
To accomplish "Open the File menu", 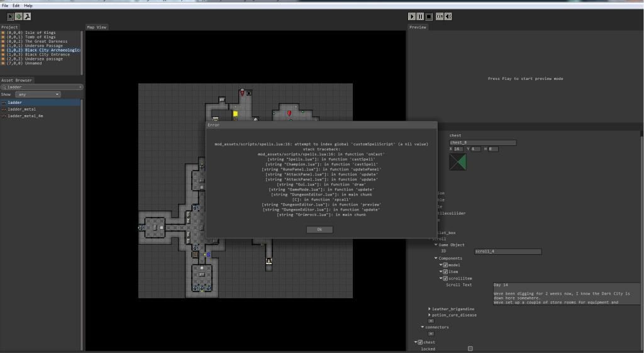I will [5, 6].
